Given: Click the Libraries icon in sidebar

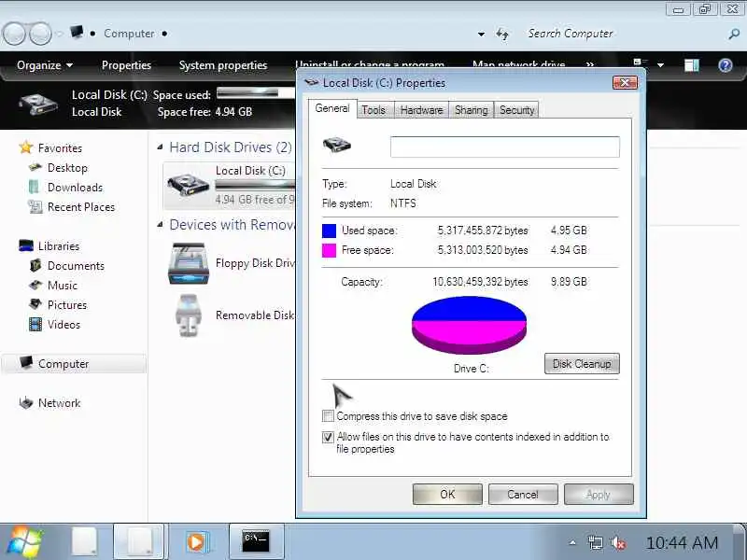Looking at the screenshot, I should [26, 245].
